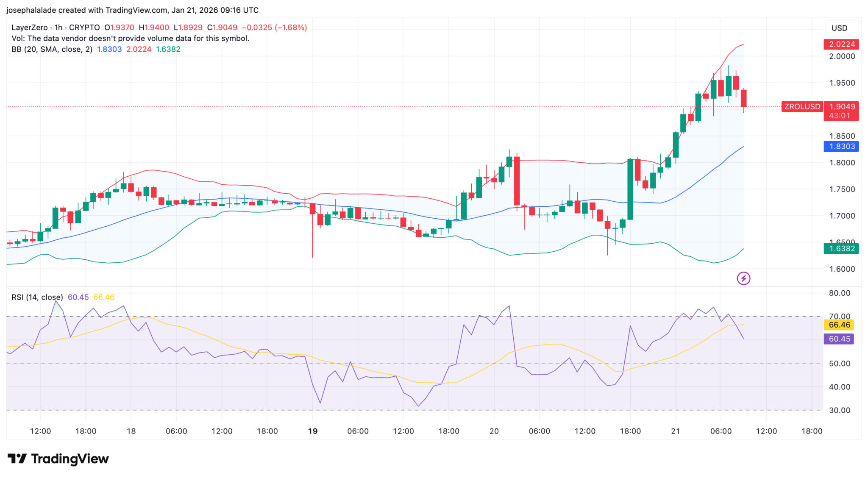Click the date 20 on time axis
This screenshot has width=868, height=478.
tap(494, 431)
